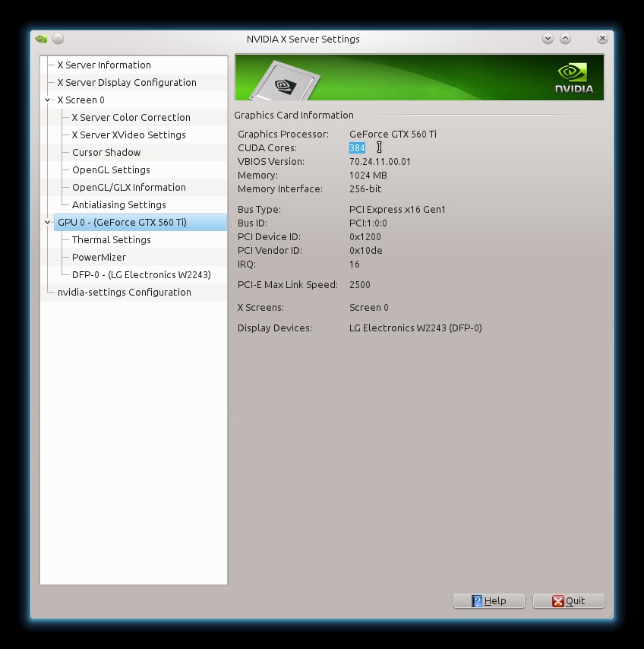Click the highlighted CUDA Cores value 384
644x649 pixels.
[357, 147]
